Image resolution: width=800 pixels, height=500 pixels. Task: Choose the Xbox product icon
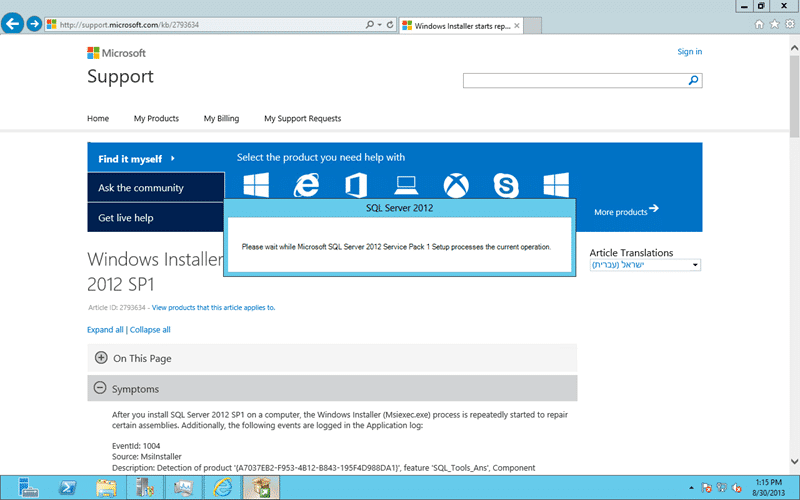tap(456, 185)
